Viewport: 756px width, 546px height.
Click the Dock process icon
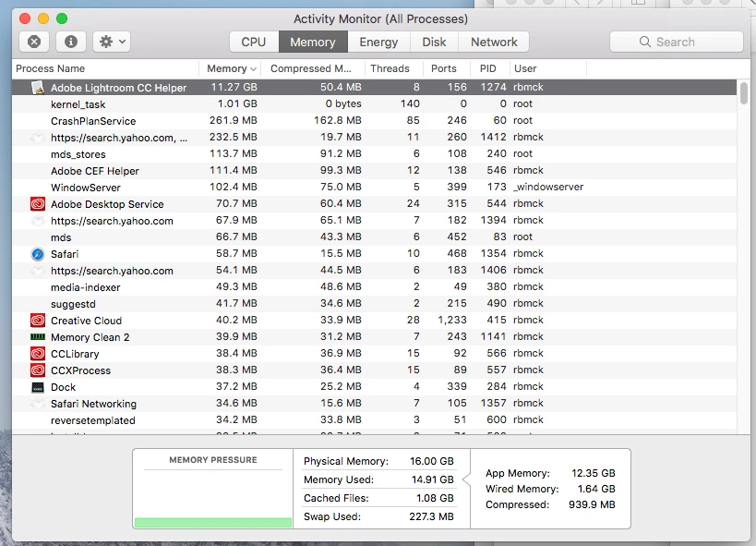(x=38, y=387)
